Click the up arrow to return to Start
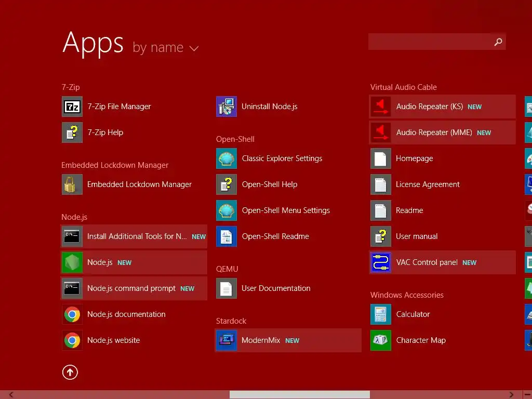The image size is (532, 399). [70, 372]
